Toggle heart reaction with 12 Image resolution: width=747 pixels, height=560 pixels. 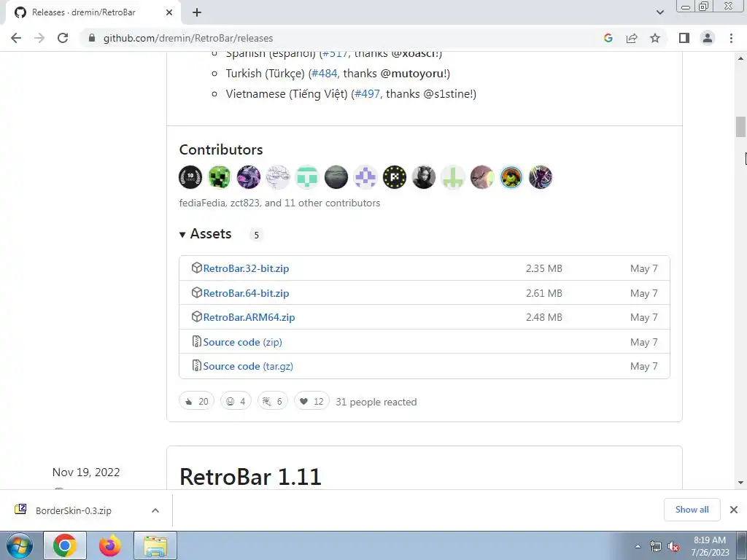[x=311, y=402]
